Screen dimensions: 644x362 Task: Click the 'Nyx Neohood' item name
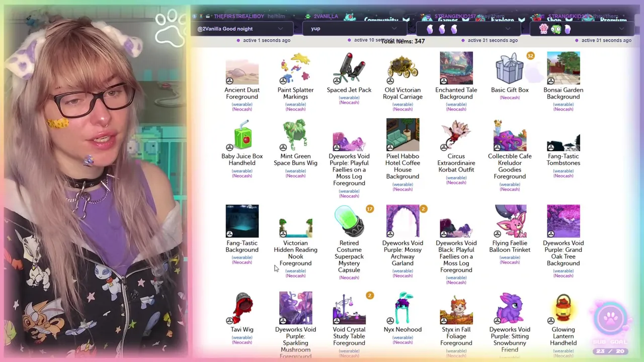(403, 330)
